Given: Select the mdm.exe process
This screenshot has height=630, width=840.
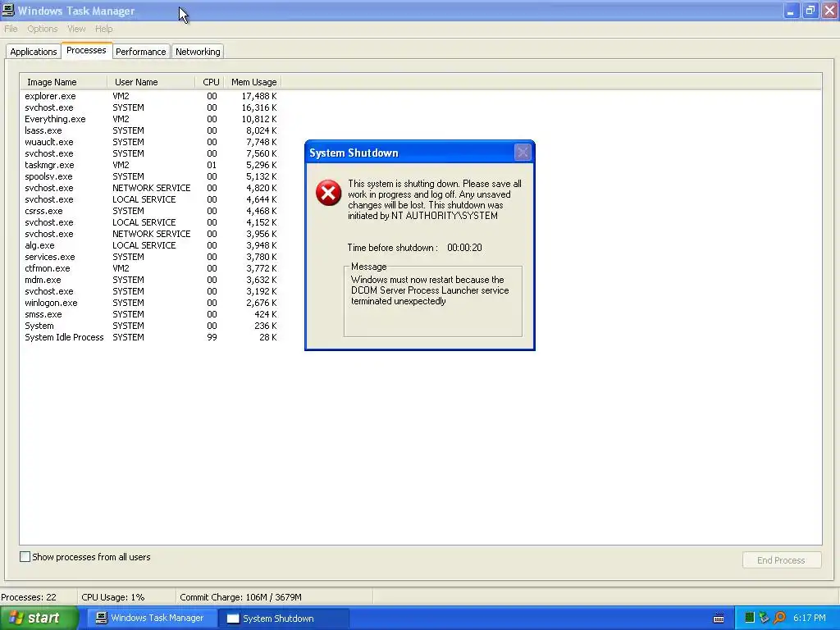Looking at the screenshot, I should tap(151, 280).
